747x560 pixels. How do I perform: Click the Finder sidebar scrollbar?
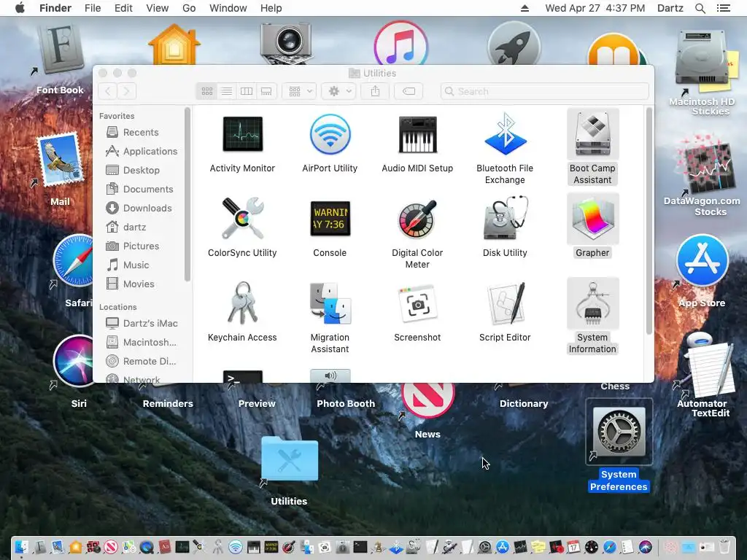(187, 194)
